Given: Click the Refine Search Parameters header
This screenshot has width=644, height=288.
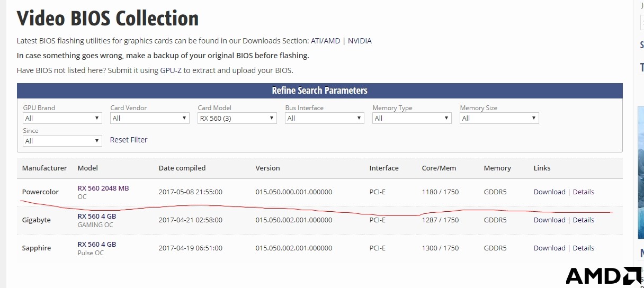Looking at the screenshot, I should (x=320, y=91).
